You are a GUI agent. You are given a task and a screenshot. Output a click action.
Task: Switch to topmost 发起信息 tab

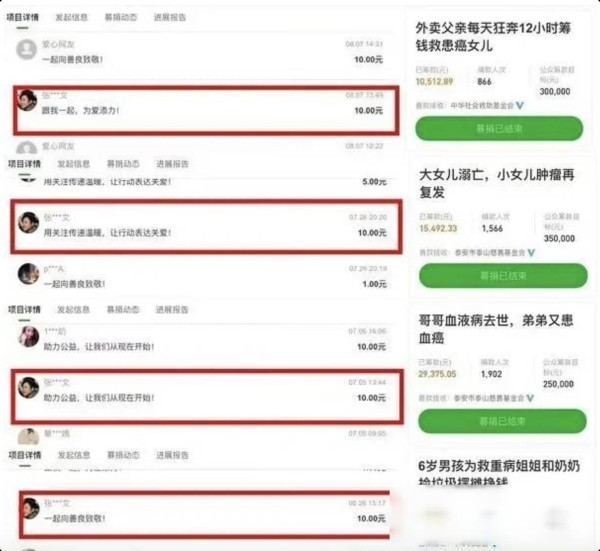72,17
